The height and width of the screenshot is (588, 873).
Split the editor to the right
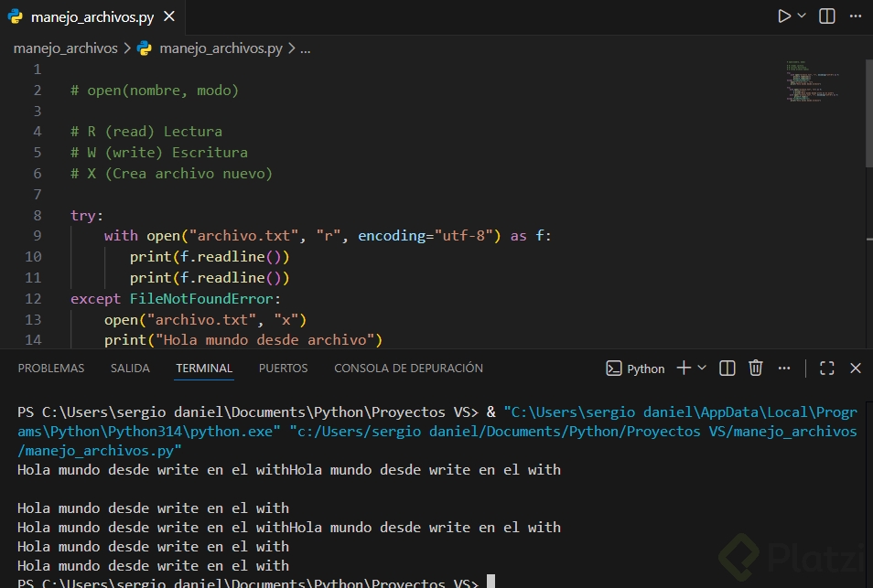pyautogui.click(x=826, y=16)
